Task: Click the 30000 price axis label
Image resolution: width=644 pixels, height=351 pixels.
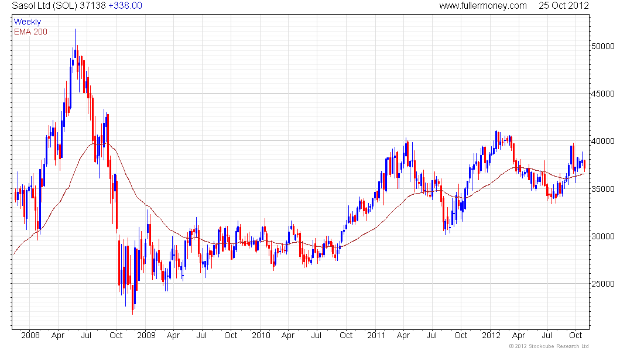Action: (602, 236)
